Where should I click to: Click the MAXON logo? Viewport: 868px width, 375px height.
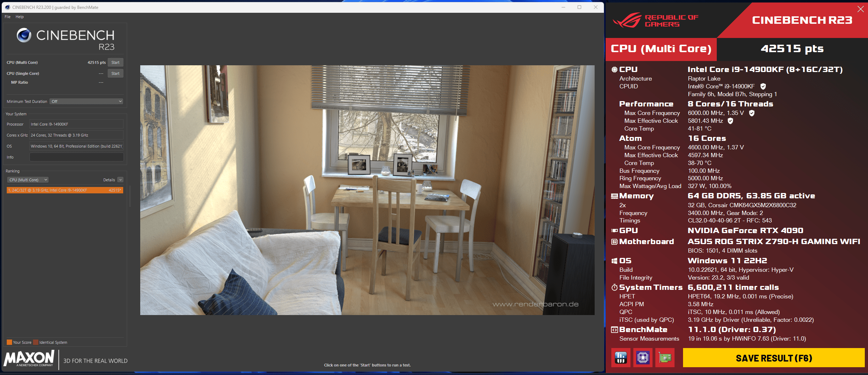(x=29, y=359)
